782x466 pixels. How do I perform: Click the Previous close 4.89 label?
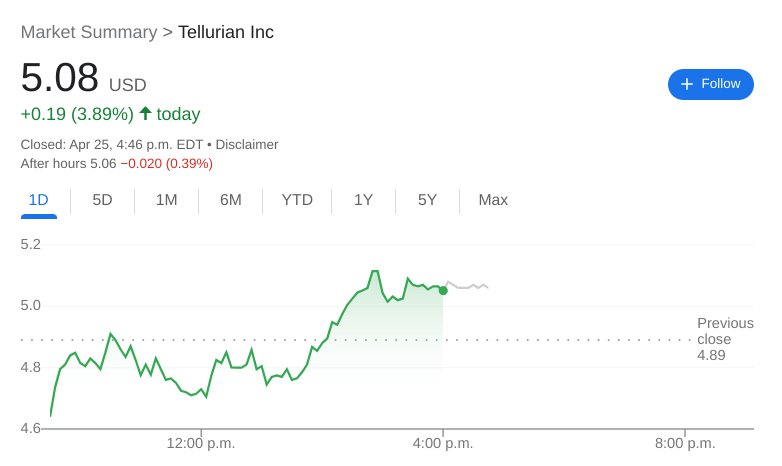click(x=724, y=339)
